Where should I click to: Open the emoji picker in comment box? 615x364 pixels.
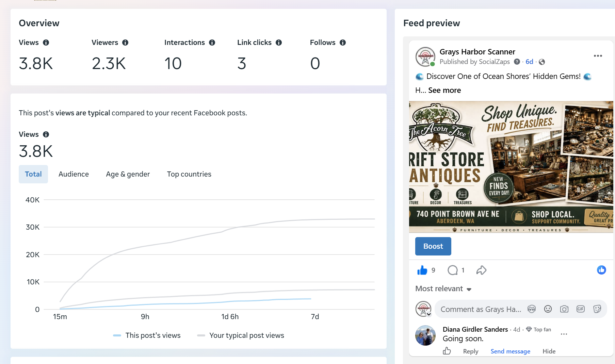click(548, 309)
